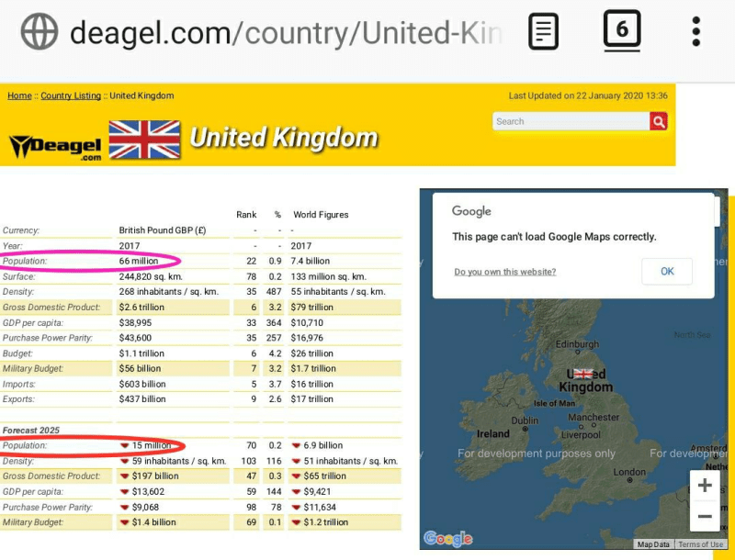This screenshot has width=735, height=560.
Task: Click the '$13,602' forecast GDP per capita
Action: (148, 491)
